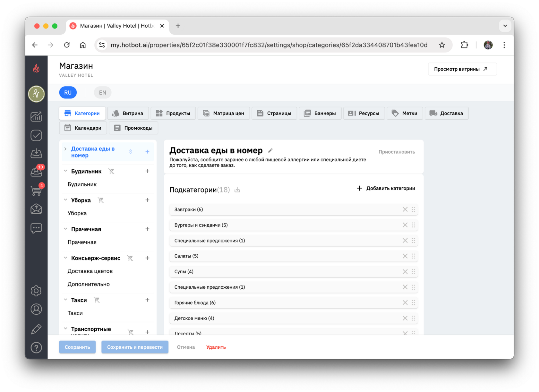Open inbox with 10 notifications badge
Viewport: 539px width, 392px height.
point(37,172)
